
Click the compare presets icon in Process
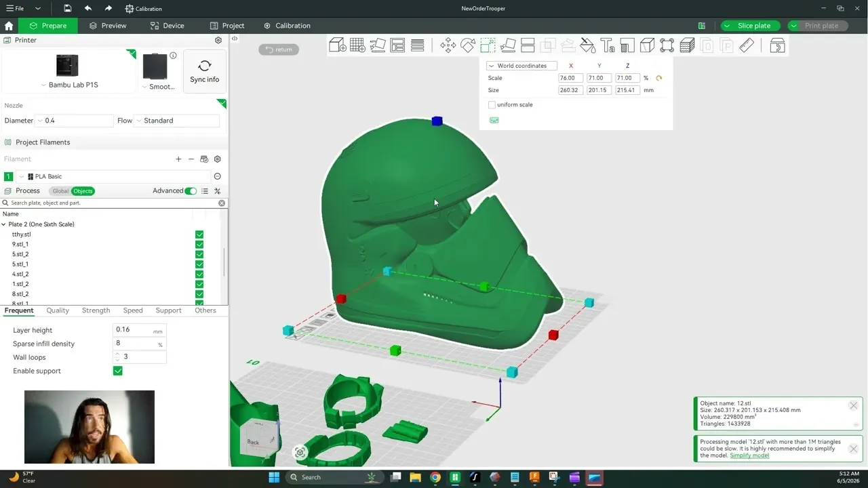click(218, 191)
